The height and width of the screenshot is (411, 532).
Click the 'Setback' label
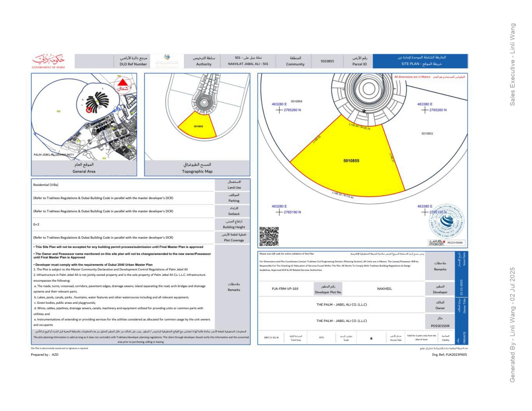(234, 214)
